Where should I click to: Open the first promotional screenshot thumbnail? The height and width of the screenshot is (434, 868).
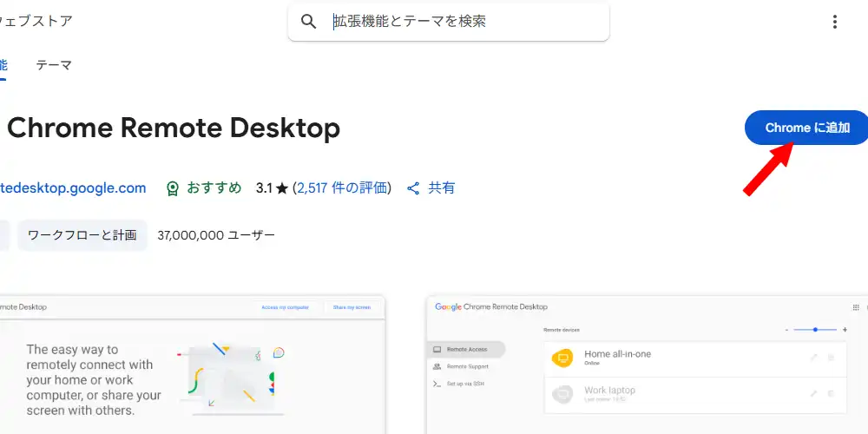point(192,365)
